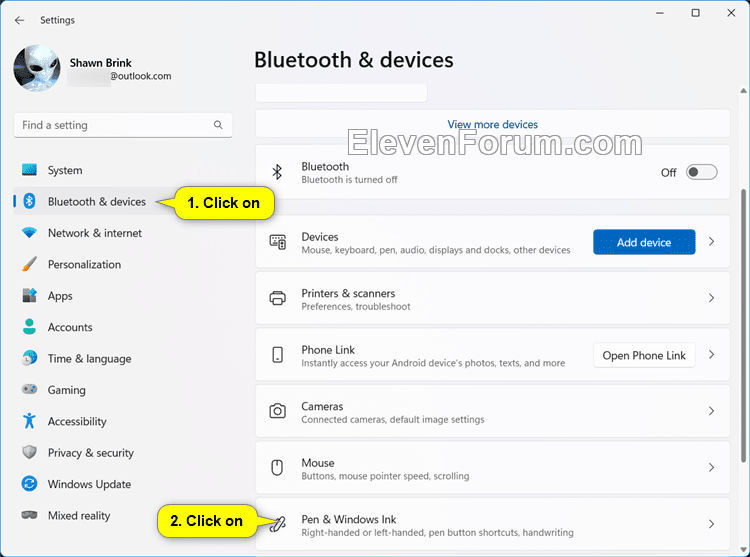Image resolution: width=750 pixels, height=557 pixels.
Task: Open the System settings category
Action: point(65,170)
